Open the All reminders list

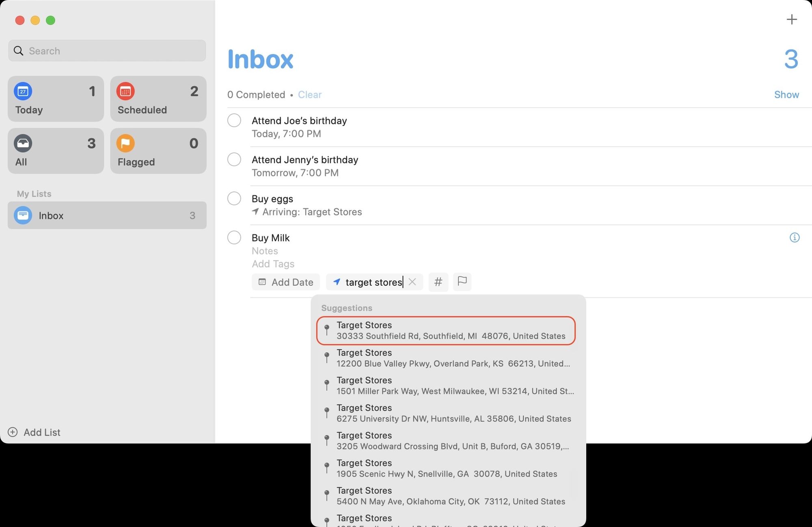pyautogui.click(x=56, y=151)
